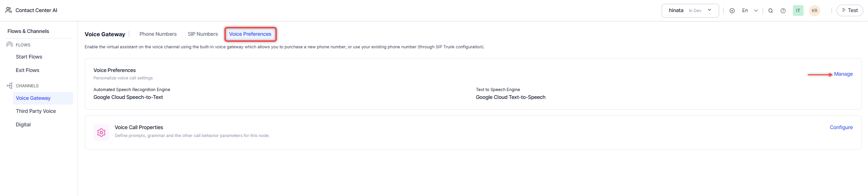Click the Voice Call Properties gear icon
This screenshot has height=196, width=868.
tap(101, 132)
